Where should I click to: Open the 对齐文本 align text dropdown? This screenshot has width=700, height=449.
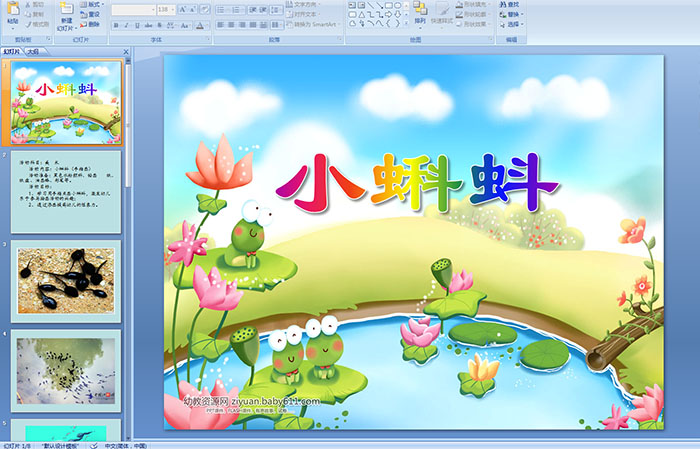pos(303,14)
